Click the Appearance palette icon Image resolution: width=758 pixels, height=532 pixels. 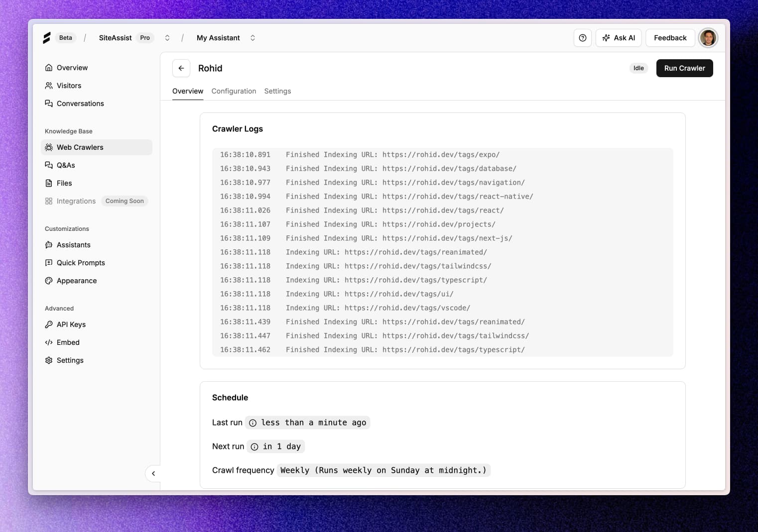pyautogui.click(x=48, y=281)
